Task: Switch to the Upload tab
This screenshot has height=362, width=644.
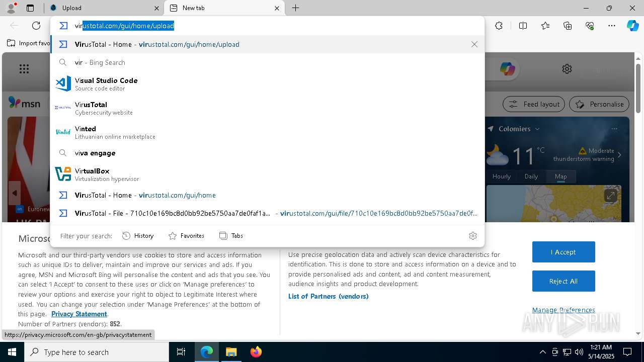Action: coord(104,8)
